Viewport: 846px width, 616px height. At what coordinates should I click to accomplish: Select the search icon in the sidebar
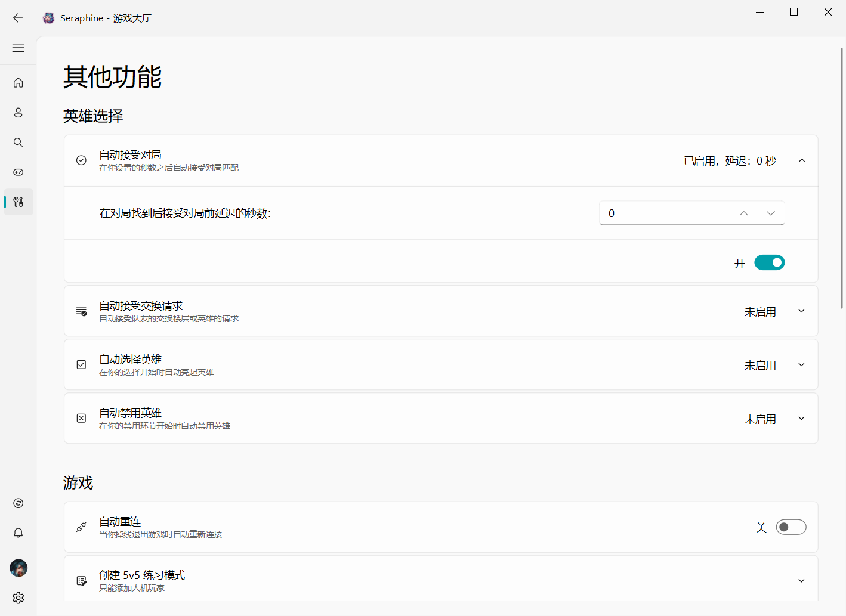coord(18,142)
